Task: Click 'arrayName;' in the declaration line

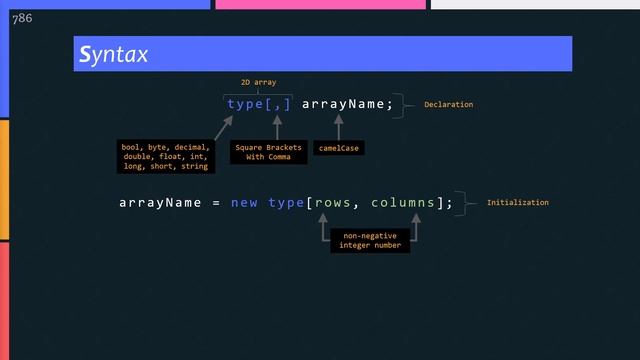Action: pos(347,104)
